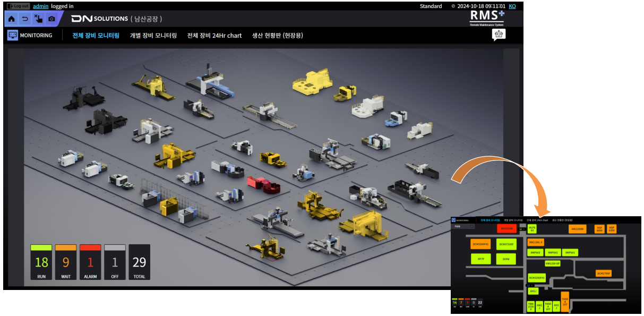Click the pointer cancel-selection icon

38,19
